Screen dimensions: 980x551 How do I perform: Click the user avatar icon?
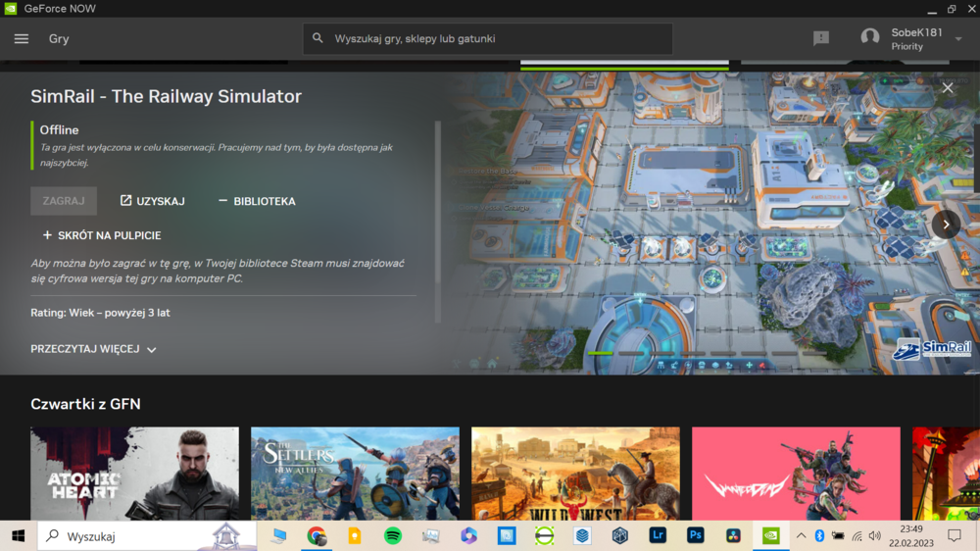pyautogui.click(x=869, y=37)
